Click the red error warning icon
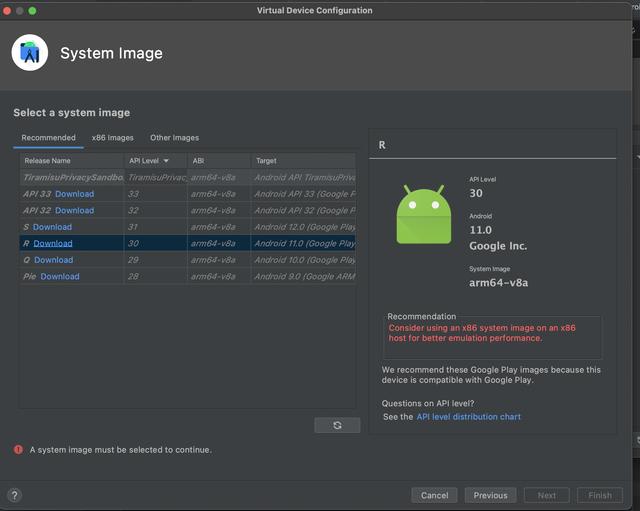Screen dimensions: 640x511 (18, 450)
